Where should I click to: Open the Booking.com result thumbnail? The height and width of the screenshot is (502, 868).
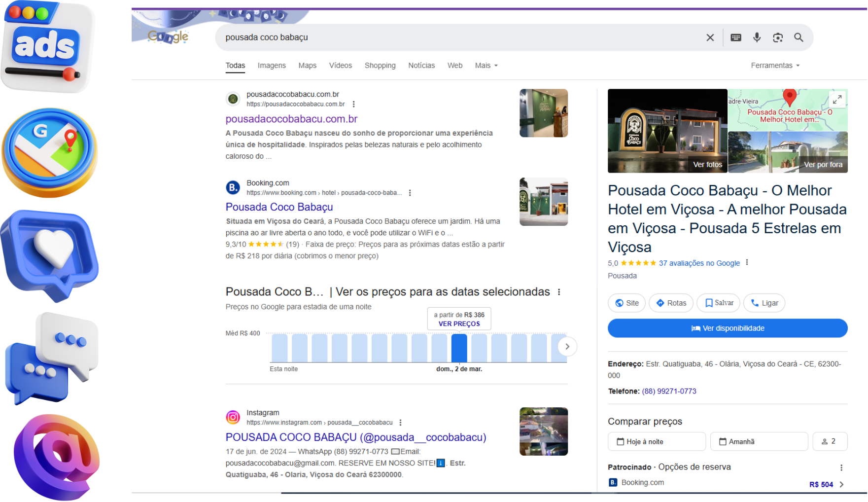(x=543, y=202)
